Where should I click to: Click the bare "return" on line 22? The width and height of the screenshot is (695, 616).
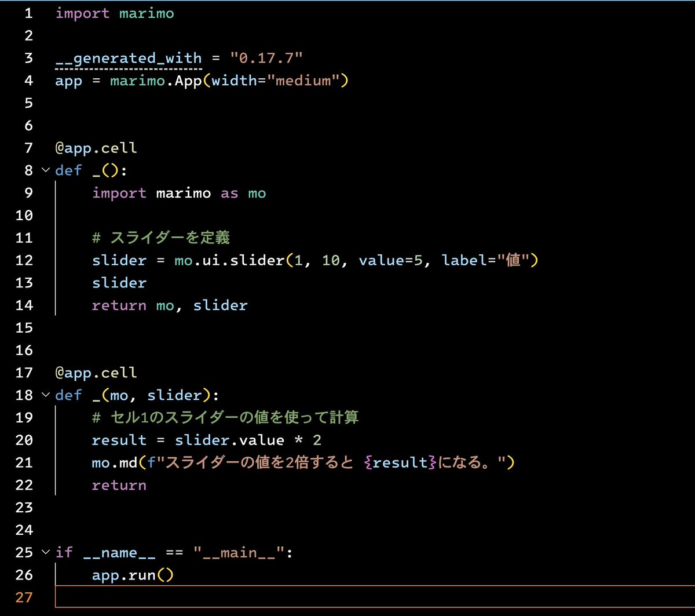point(119,485)
